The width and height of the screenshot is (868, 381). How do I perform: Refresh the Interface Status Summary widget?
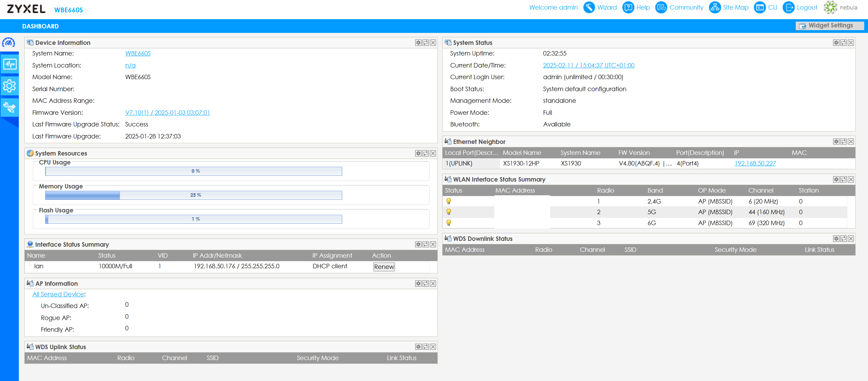pos(425,245)
